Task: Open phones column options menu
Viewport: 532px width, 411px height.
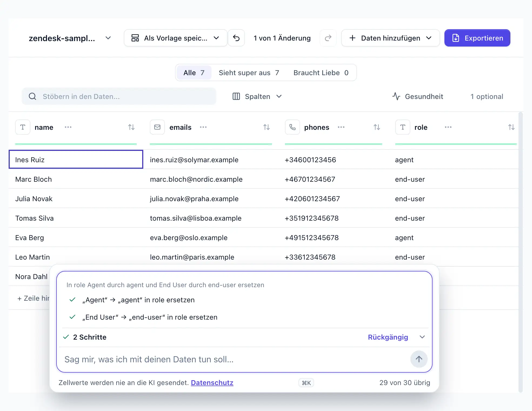Action: point(341,127)
